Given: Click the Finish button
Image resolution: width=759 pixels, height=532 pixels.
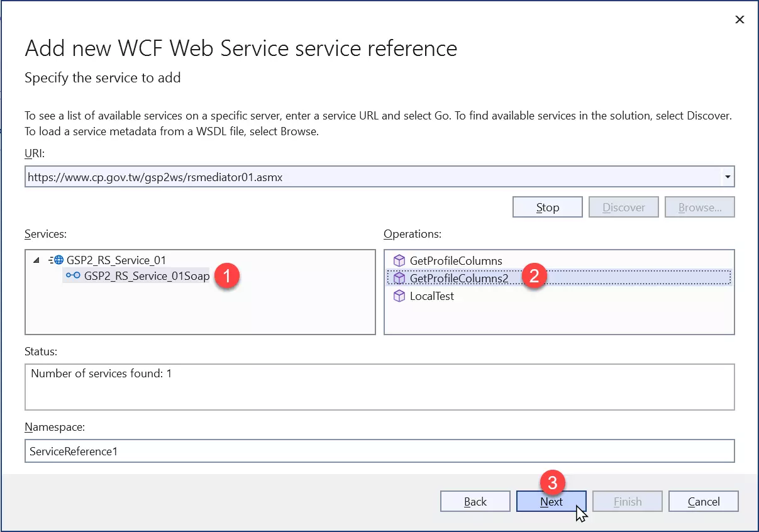Looking at the screenshot, I should pos(628,501).
